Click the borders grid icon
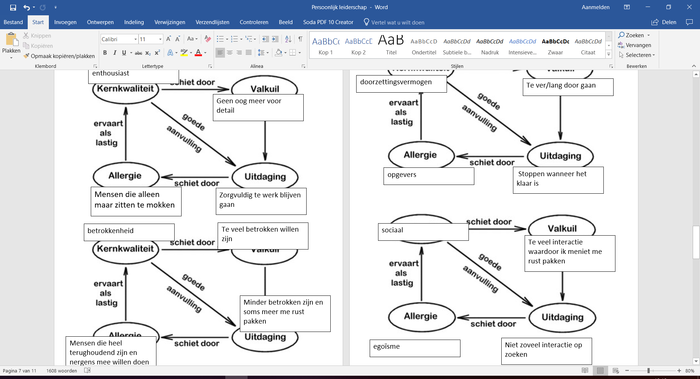700x379 pixels. (292, 53)
